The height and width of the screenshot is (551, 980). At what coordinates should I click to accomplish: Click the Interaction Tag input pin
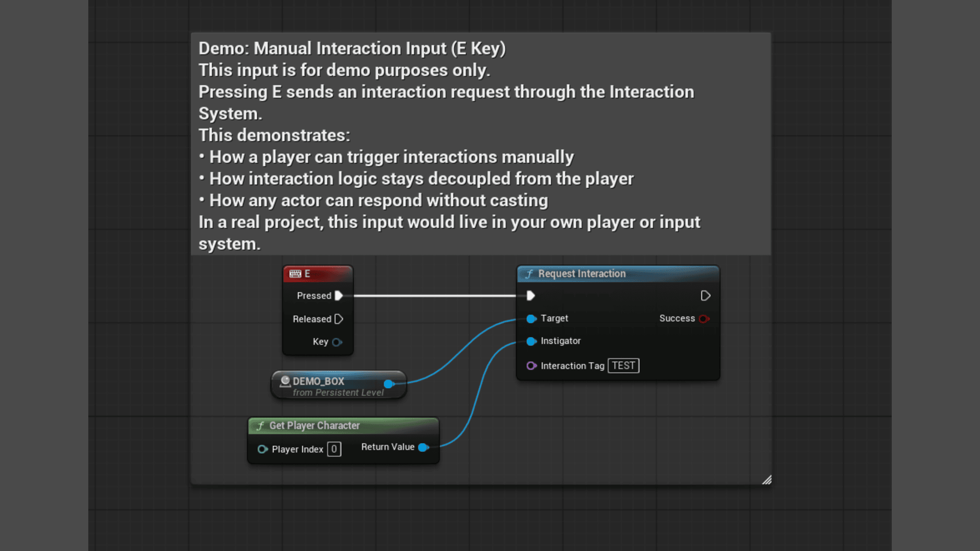[x=531, y=366]
